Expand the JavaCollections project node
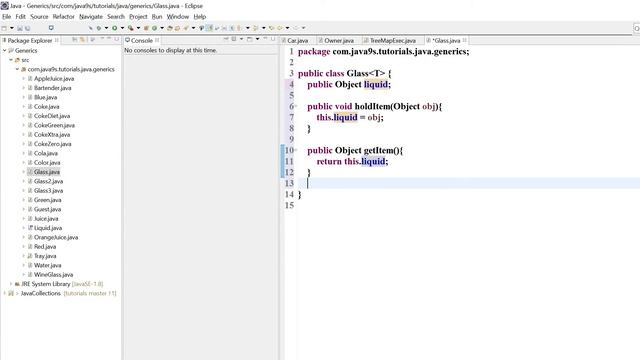 (x=4, y=293)
